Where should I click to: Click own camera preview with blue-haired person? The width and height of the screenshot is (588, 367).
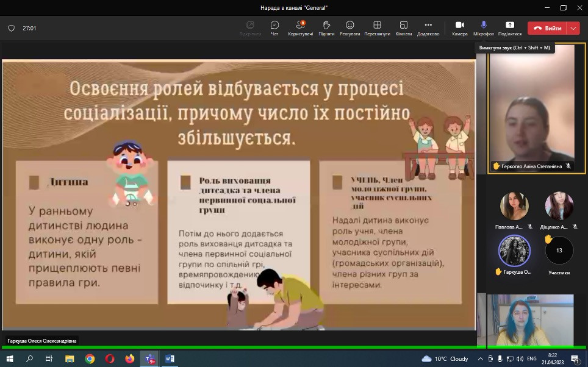pos(530,320)
